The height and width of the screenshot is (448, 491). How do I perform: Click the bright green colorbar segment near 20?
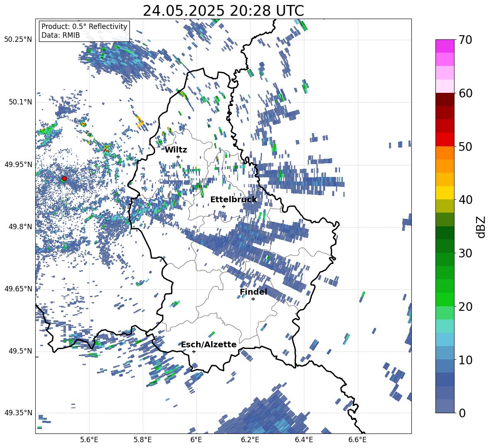445,299
